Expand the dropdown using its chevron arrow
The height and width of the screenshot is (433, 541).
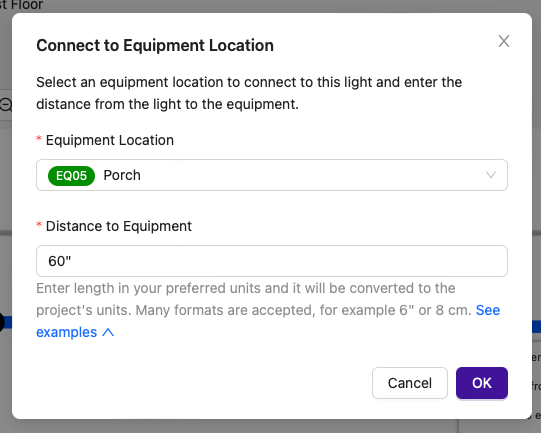491,175
